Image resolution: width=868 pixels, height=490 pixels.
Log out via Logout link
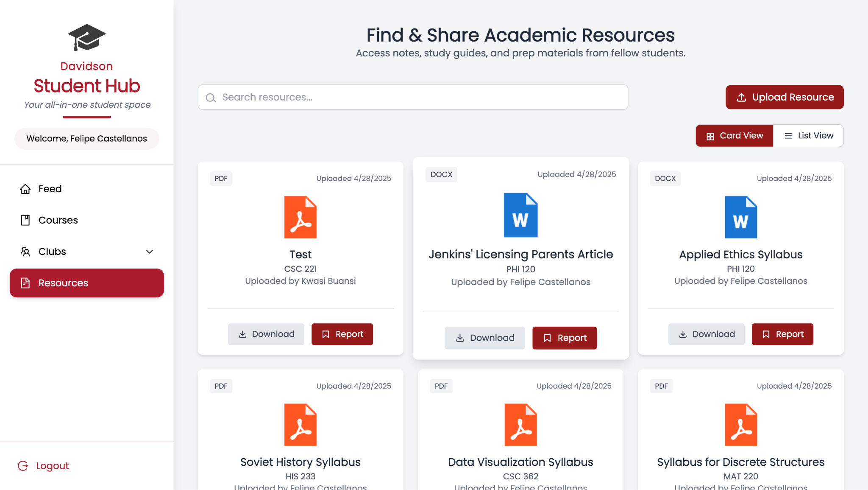click(x=43, y=466)
